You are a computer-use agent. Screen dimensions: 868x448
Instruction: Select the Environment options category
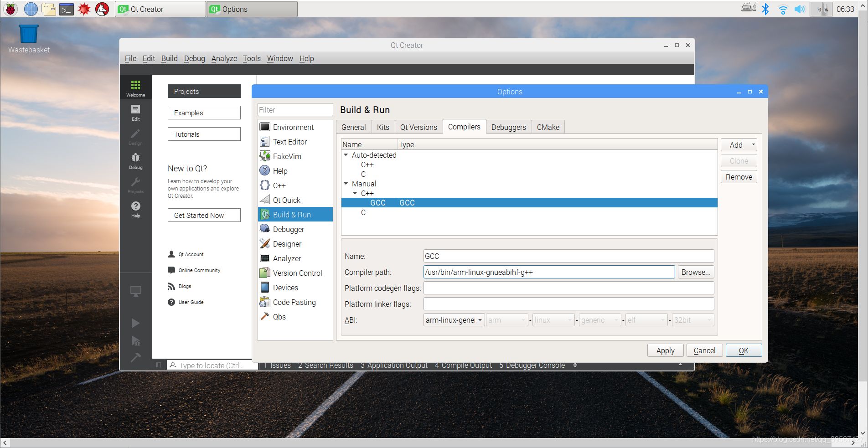coord(295,127)
